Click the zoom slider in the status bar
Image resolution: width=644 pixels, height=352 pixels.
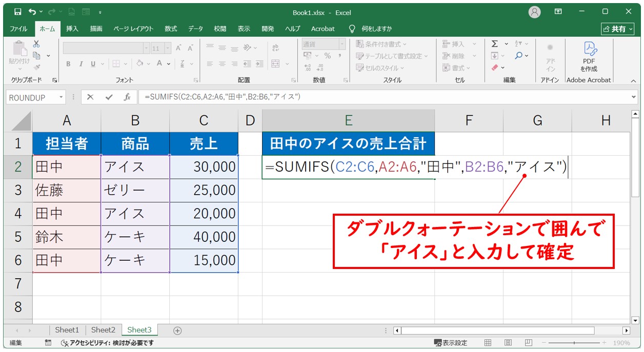pyautogui.click(x=574, y=343)
